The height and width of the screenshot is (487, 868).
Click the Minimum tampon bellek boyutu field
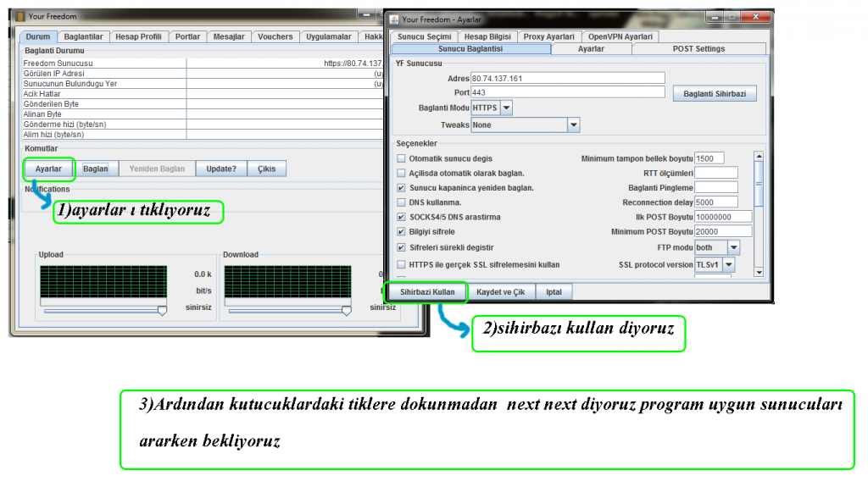709,159
